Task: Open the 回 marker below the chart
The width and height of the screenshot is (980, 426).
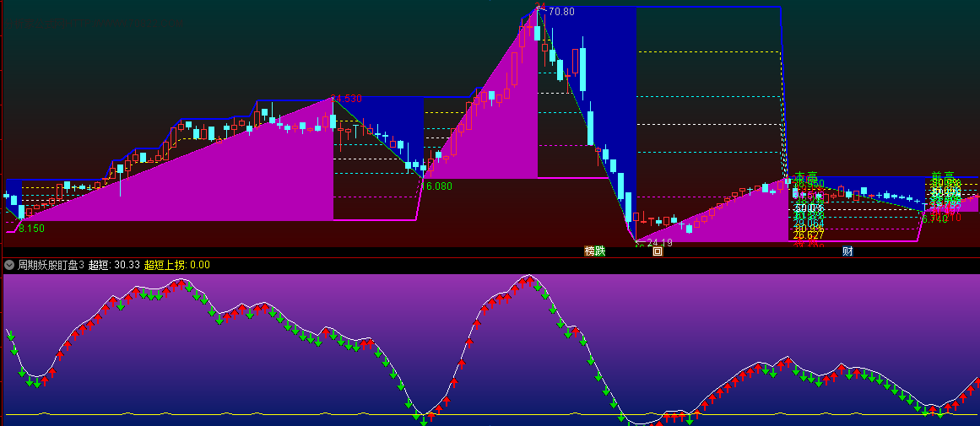Action: [658, 251]
